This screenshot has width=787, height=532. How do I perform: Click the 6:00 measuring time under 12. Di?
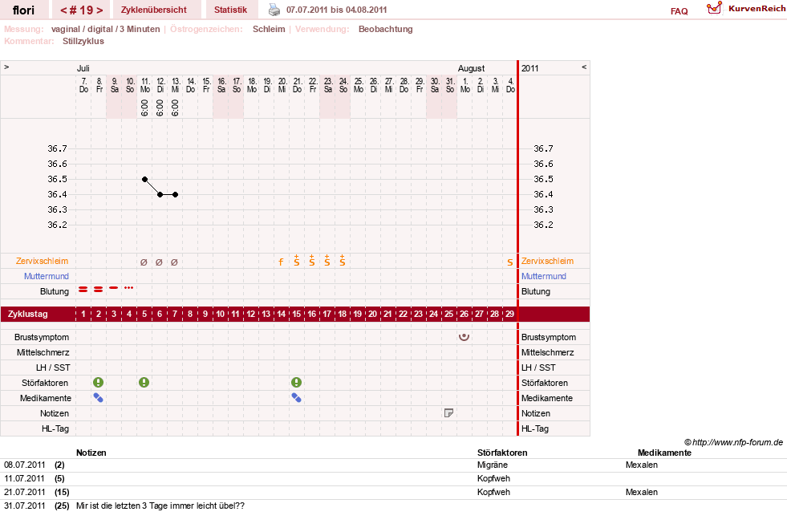pos(160,108)
